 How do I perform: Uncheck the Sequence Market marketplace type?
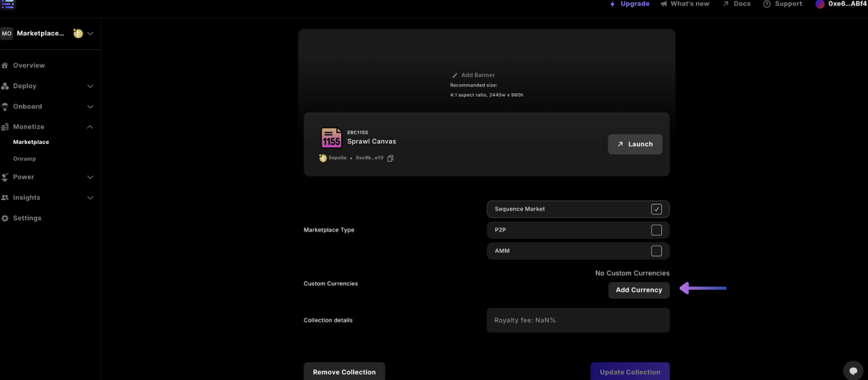pyautogui.click(x=656, y=208)
